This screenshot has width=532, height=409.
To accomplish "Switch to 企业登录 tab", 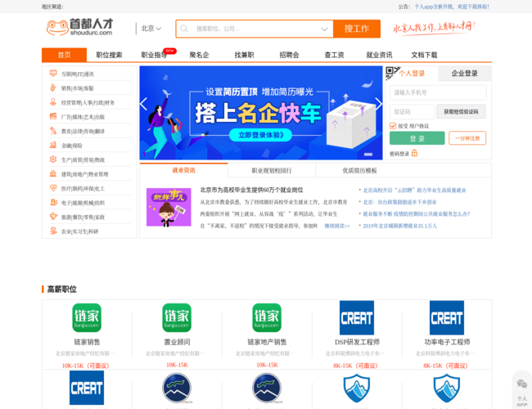I will pos(465,74).
